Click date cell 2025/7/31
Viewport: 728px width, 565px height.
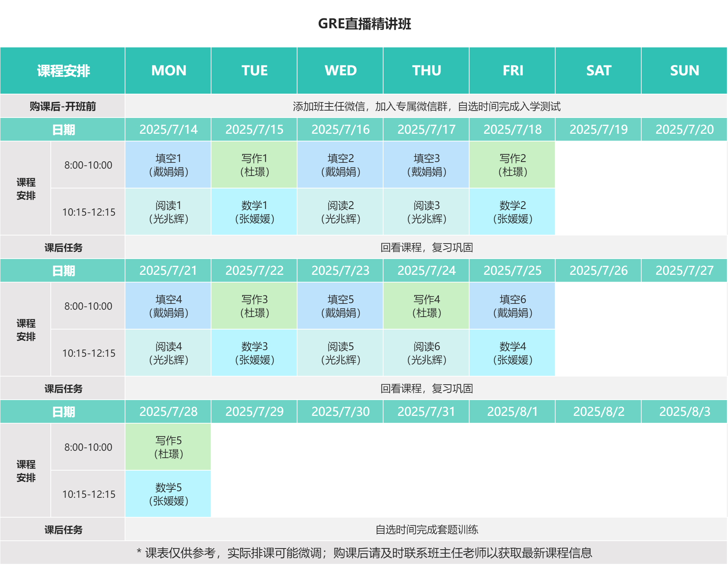tap(427, 411)
